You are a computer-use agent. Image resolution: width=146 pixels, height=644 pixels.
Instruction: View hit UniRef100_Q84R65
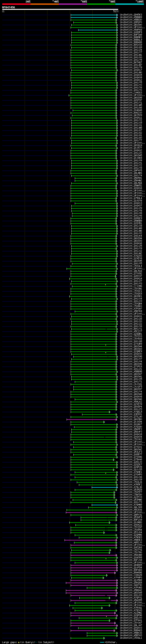coord(131,565)
